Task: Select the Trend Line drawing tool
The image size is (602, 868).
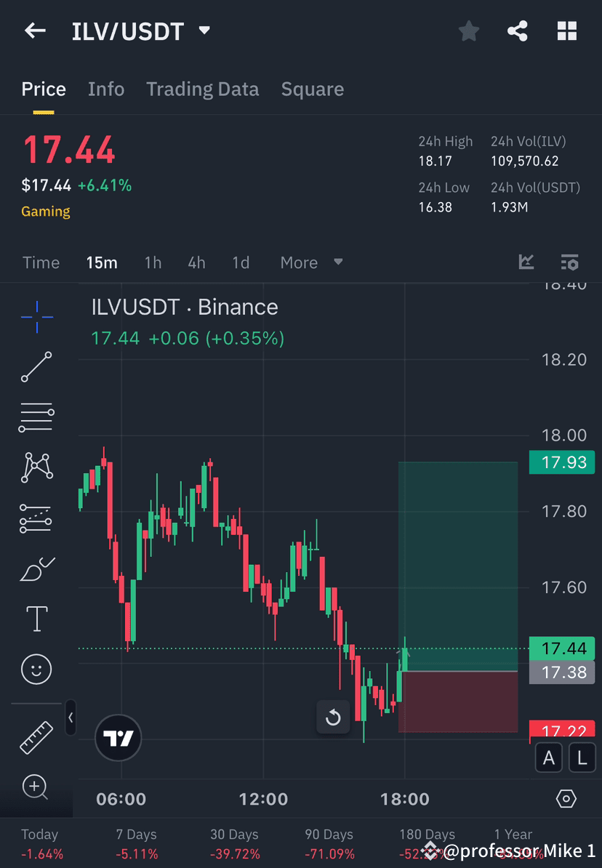Action: point(36,367)
